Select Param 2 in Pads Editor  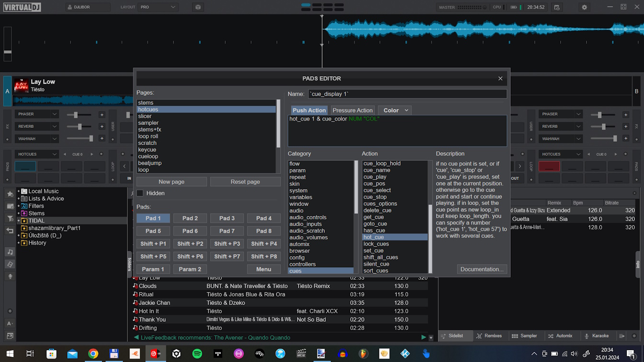[x=190, y=269]
